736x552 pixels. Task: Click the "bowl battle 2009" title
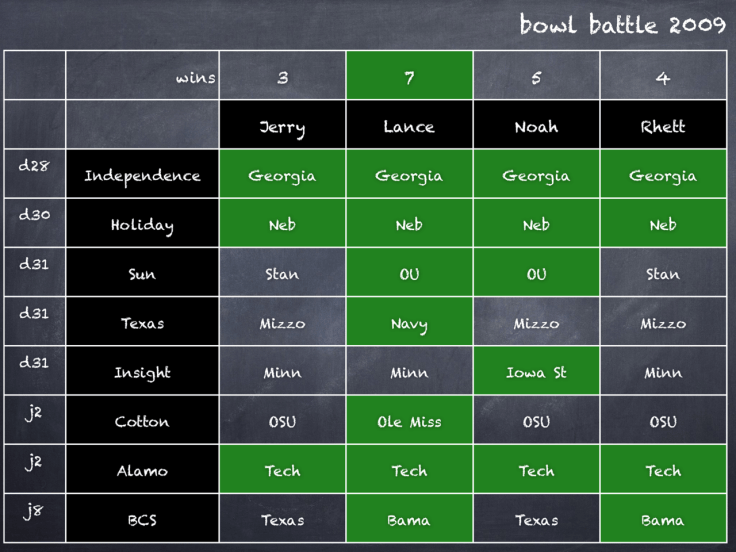[622, 25]
